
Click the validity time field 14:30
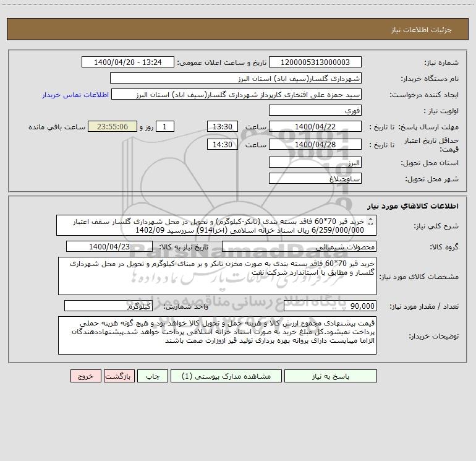(222, 144)
